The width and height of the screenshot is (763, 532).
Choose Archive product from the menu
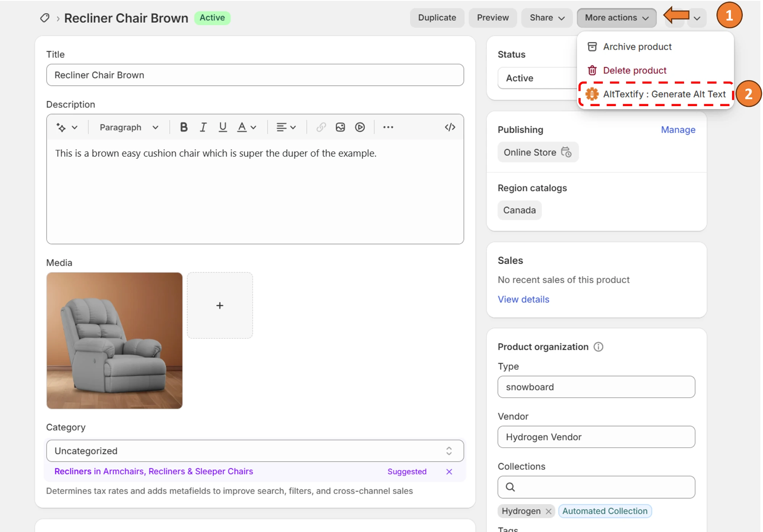(637, 47)
